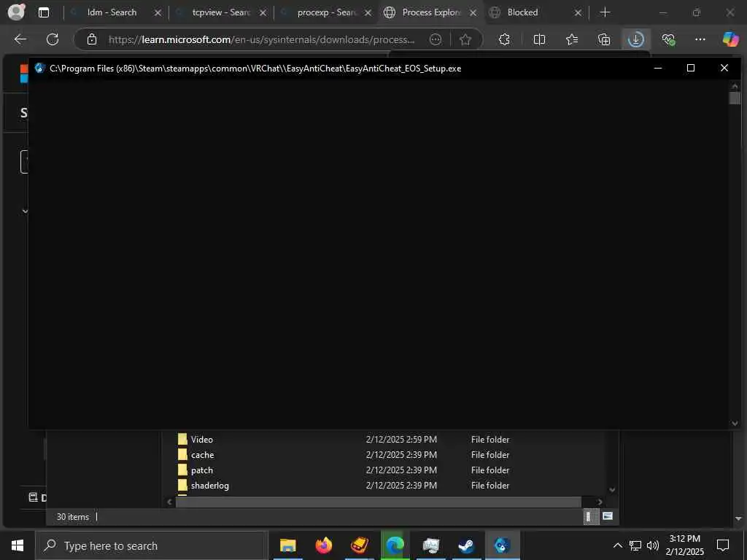Close the 'tcpview - Search' tab
The image size is (747, 560).
263,13
